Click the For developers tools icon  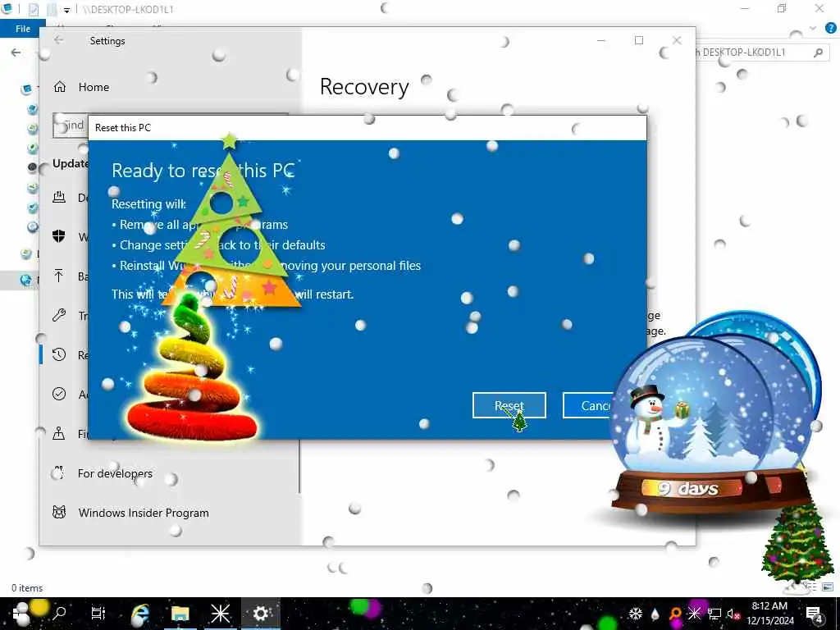coord(59,473)
